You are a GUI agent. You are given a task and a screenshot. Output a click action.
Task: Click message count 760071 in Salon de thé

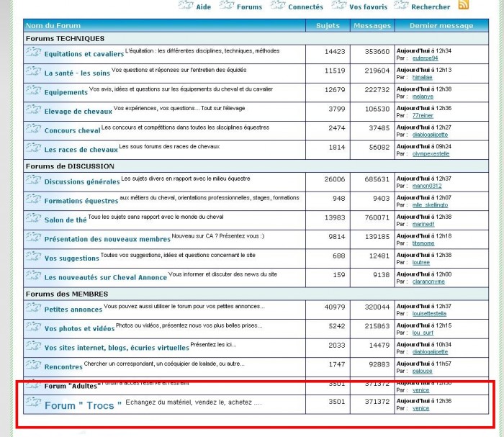tap(377, 217)
